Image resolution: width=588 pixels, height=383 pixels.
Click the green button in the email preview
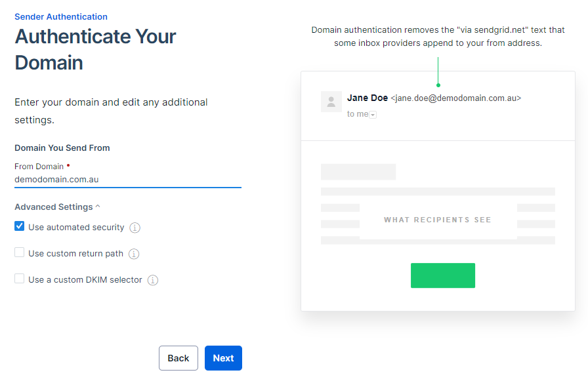coord(443,275)
